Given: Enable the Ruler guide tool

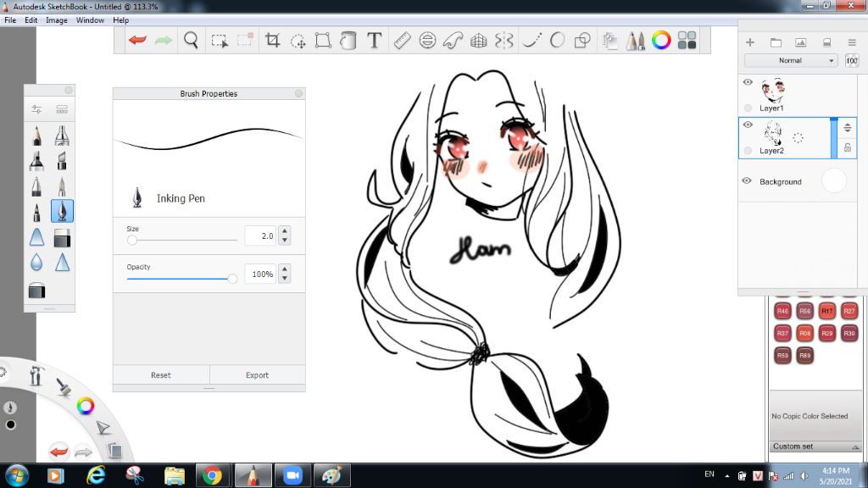Looking at the screenshot, I should click(402, 41).
